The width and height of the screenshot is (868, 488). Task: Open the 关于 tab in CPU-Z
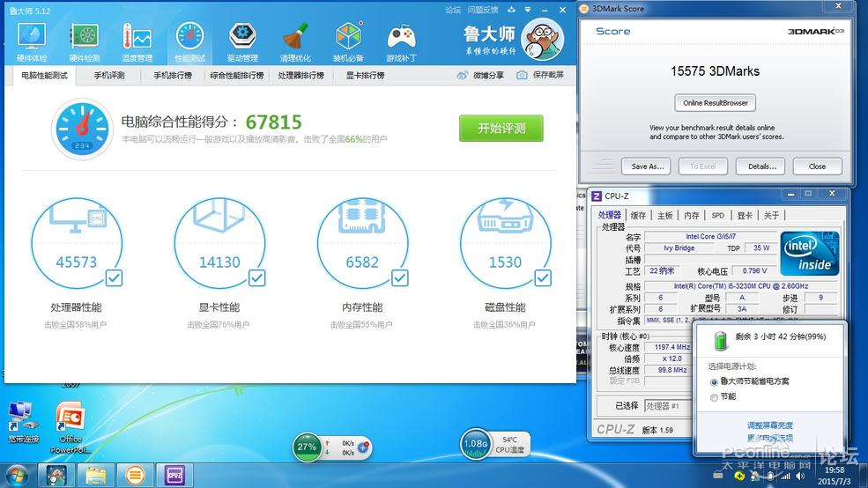(771, 215)
